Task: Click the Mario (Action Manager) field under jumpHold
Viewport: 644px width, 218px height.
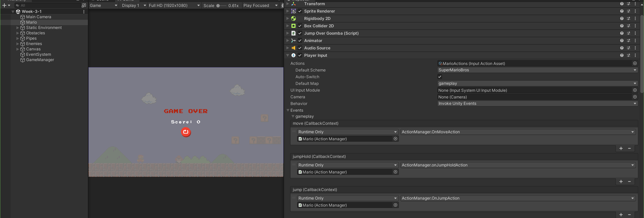Action: coord(347,172)
